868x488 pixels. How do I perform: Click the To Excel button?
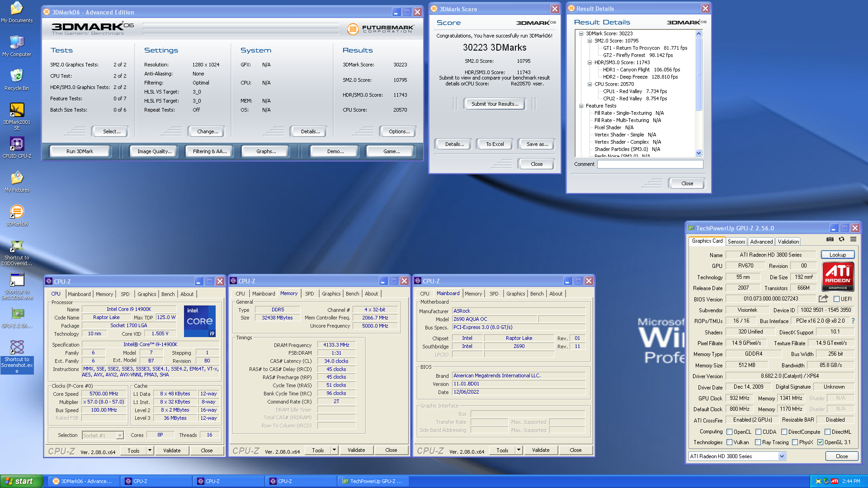(x=495, y=144)
